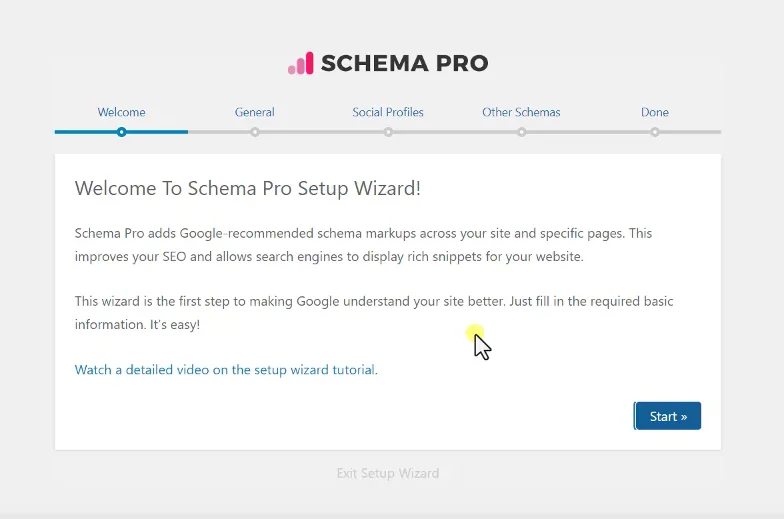Open the setup wizard video tutorial link
The height and width of the screenshot is (519, 784).
pyautogui.click(x=226, y=370)
